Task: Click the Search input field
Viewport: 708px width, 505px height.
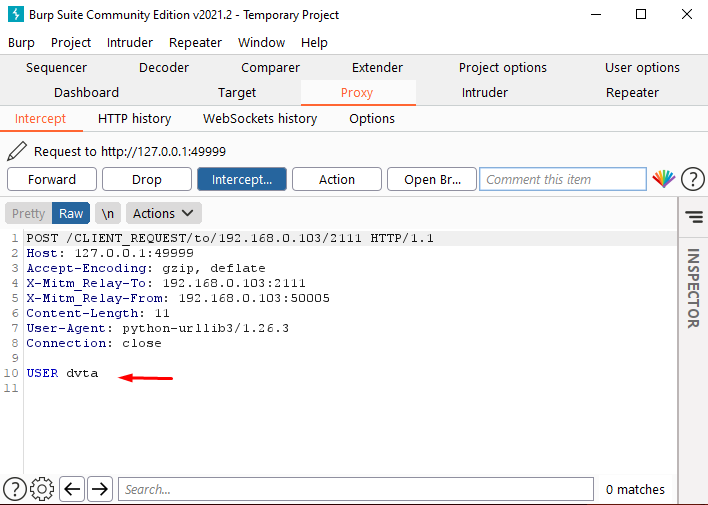Action: 356,489
